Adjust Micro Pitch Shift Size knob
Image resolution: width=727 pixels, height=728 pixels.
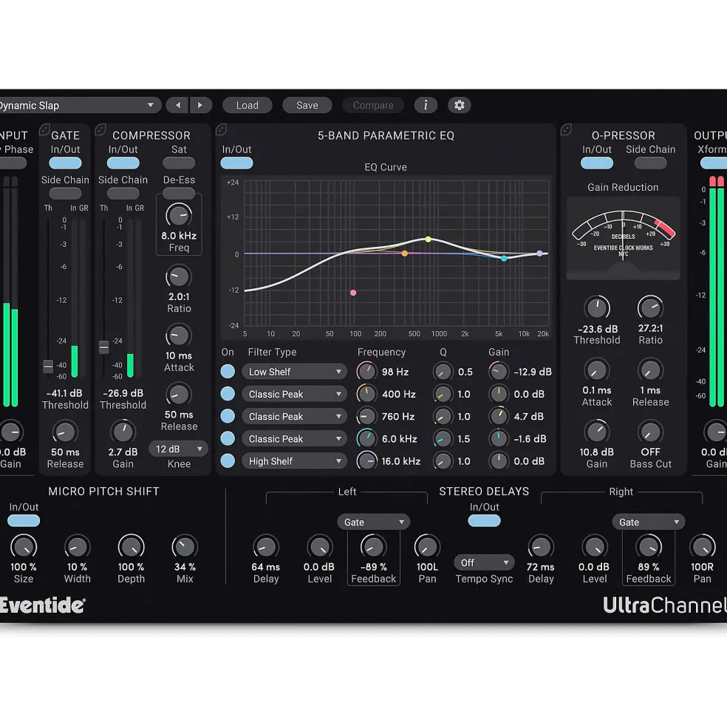24,547
